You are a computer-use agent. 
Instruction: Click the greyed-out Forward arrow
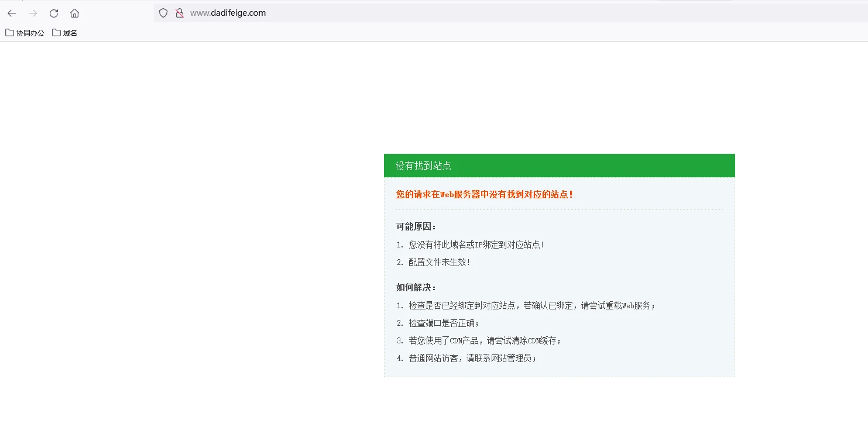33,13
